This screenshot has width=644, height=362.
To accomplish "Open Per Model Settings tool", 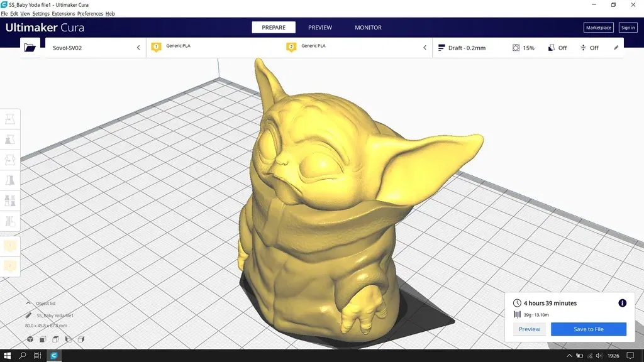I will click(9, 201).
